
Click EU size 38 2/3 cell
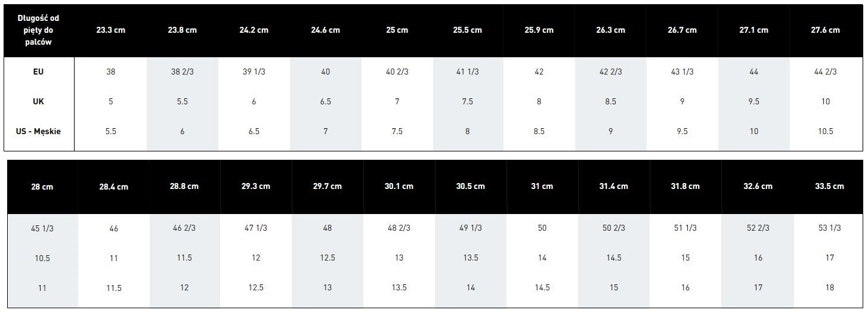click(x=182, y=72)
